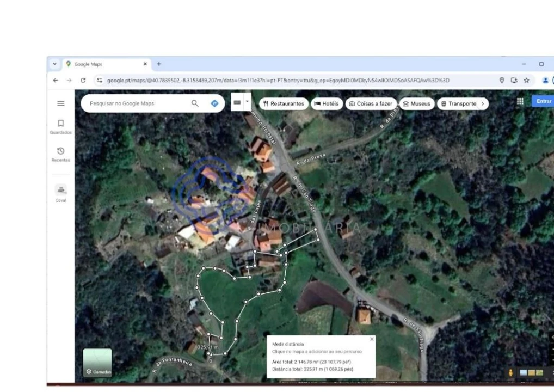Reload the page
Screen dimensions: 554x392
[x=83, y=80]
